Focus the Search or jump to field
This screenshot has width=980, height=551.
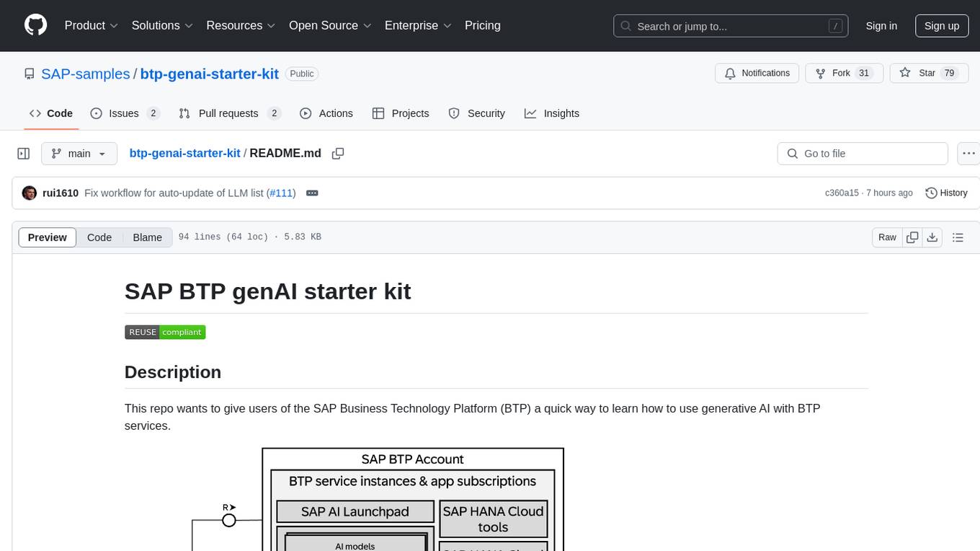(x=731, y=26)
